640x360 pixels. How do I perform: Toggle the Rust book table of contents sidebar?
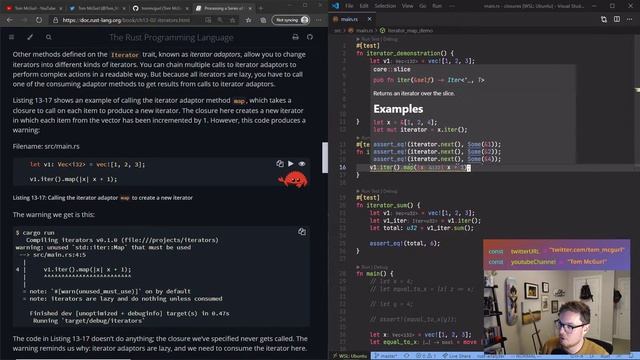(11, 37)
